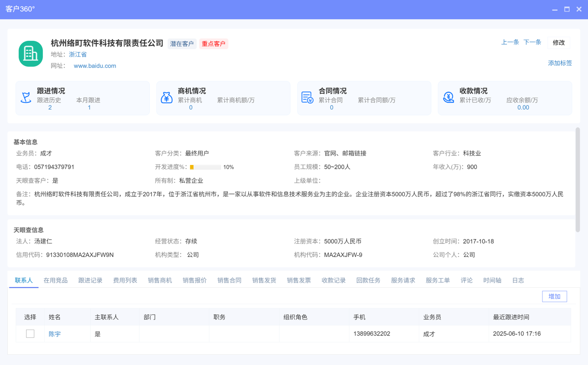Switch to the 跟进记录 tab
This screenshot has width=588, height=365.
coord(90,280)
